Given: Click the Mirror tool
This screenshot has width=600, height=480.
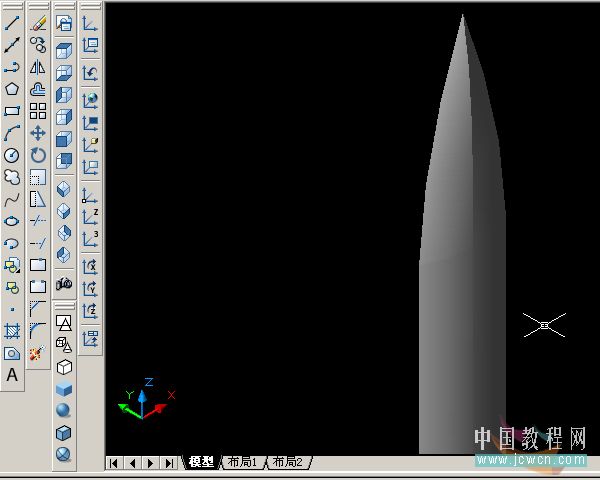Looking at the screenshot, I should (x=38, y=67).
